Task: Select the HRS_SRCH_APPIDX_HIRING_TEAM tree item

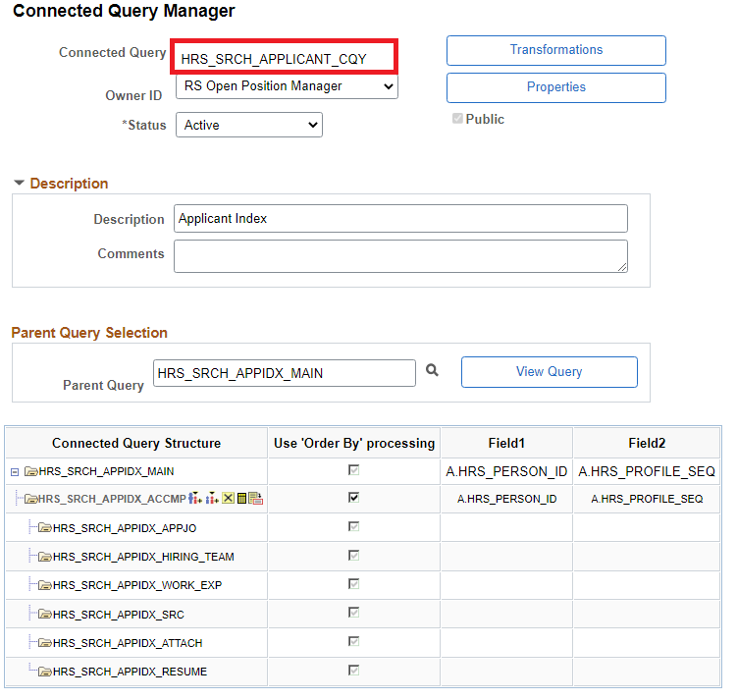Action: coord(143,557)
